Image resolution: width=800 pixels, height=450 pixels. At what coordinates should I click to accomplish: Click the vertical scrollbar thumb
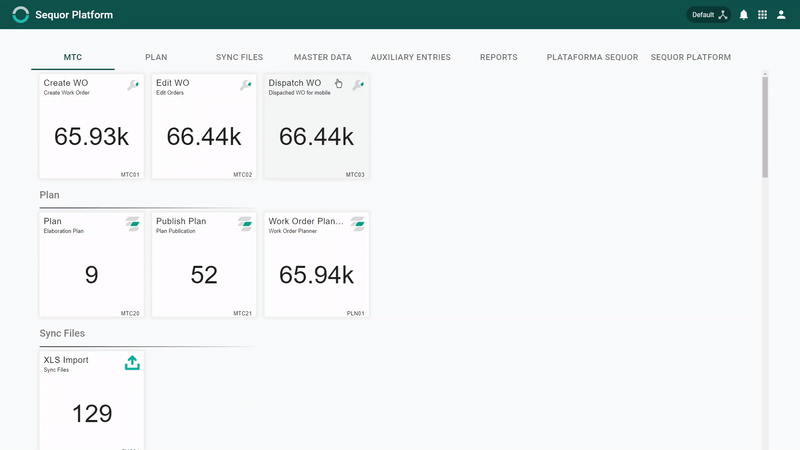click(x=765, y=128)
